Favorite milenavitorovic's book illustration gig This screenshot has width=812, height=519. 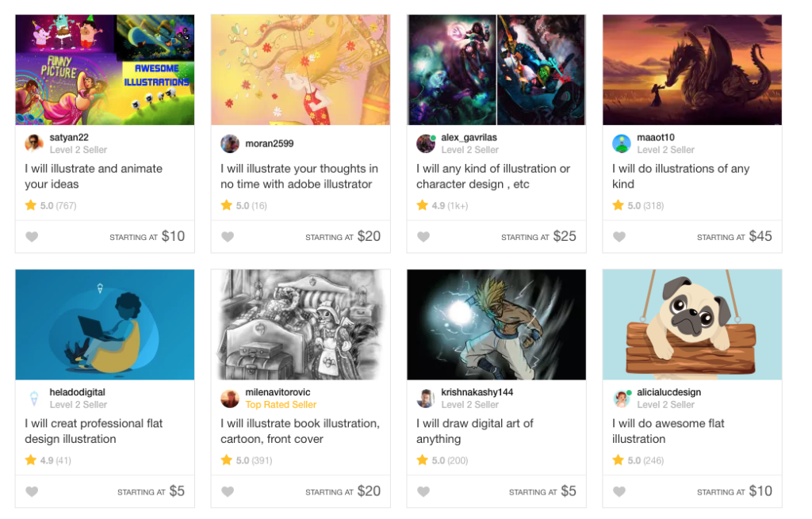(x=228, y=491)
